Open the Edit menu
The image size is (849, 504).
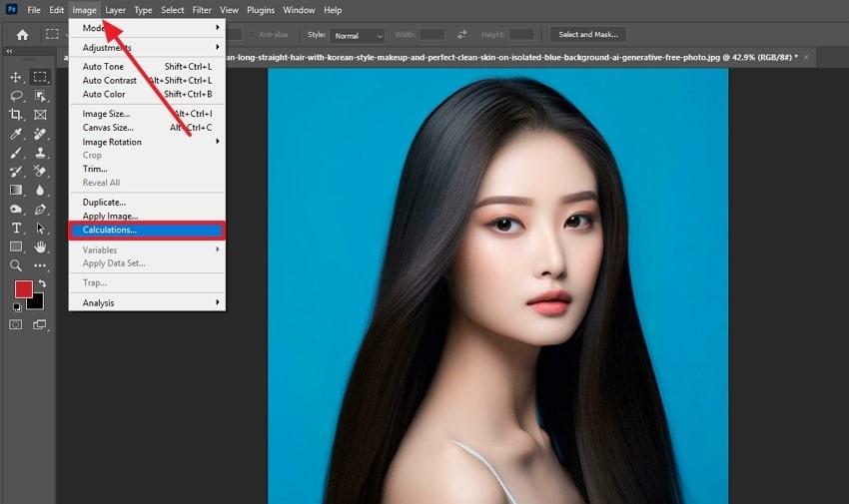click(56, 10)
